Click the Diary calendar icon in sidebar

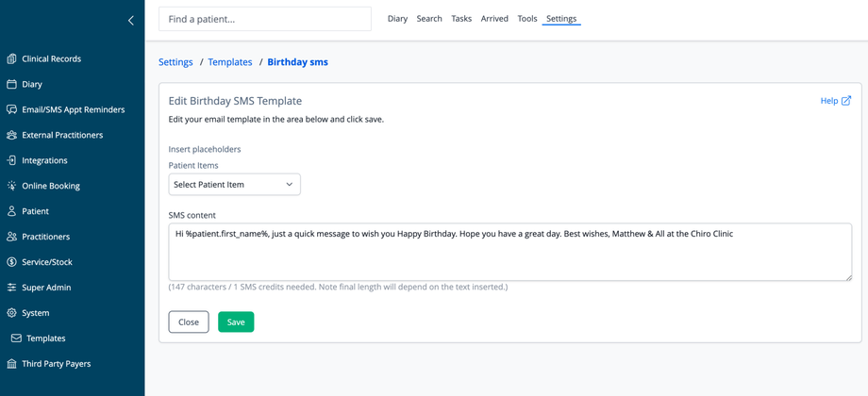point(11,84)
